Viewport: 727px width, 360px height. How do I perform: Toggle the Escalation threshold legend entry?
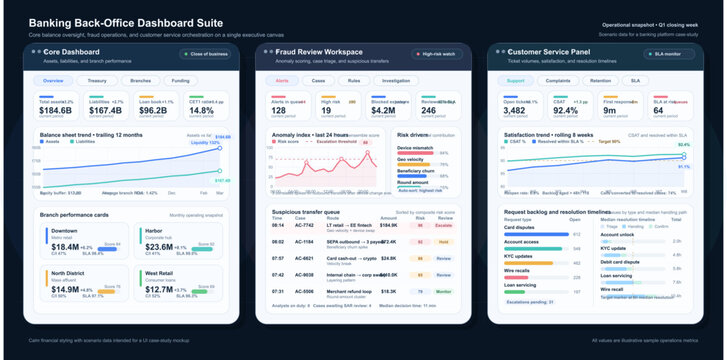coord(330,141)
